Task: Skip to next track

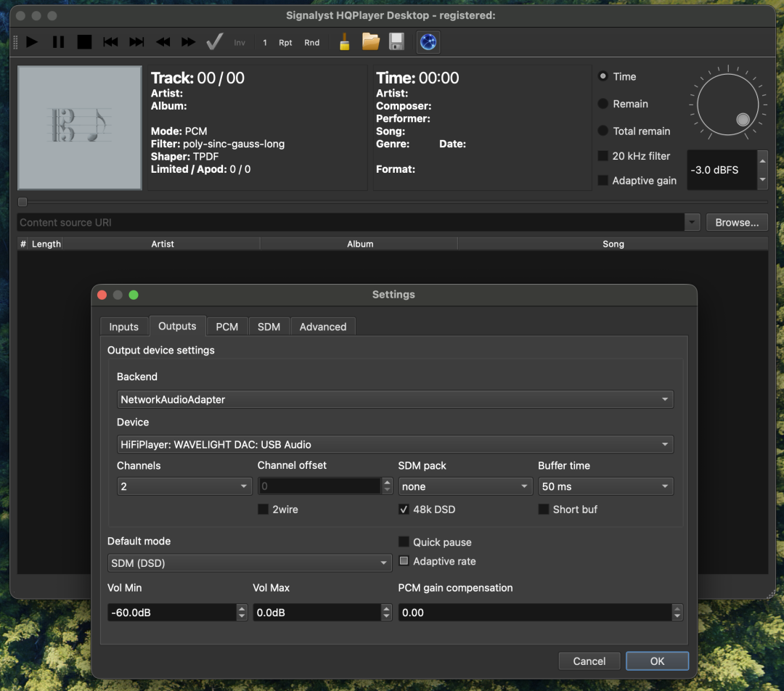Action: tap(136, 42)
